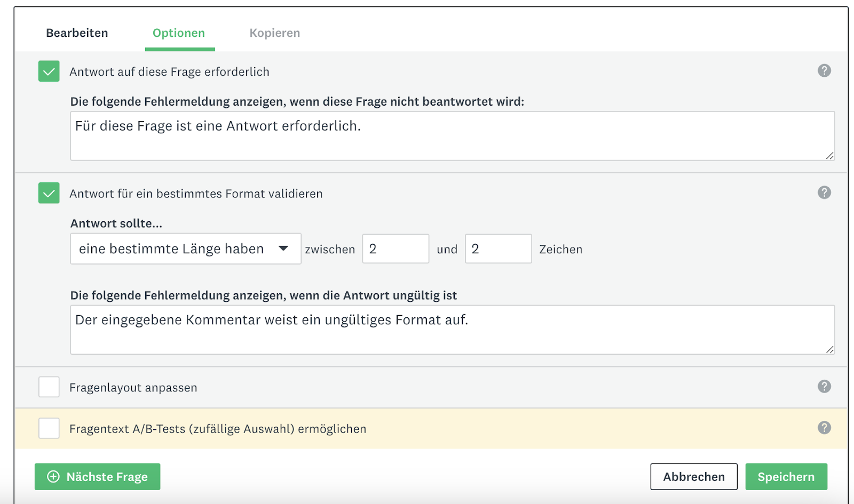Open help for Fragenlayout anpassen
This screenshot has width=854, height=504.
click(x=824, y=387)
